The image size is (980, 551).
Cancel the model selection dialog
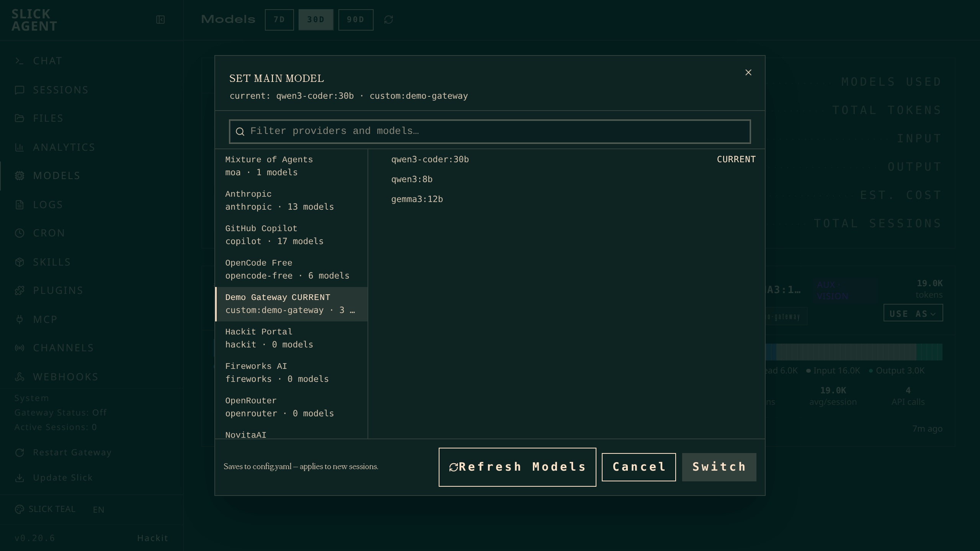point(639,467)
